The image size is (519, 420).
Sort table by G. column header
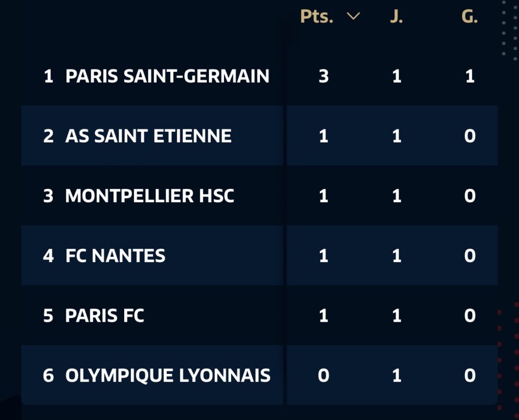click(469, 16)
